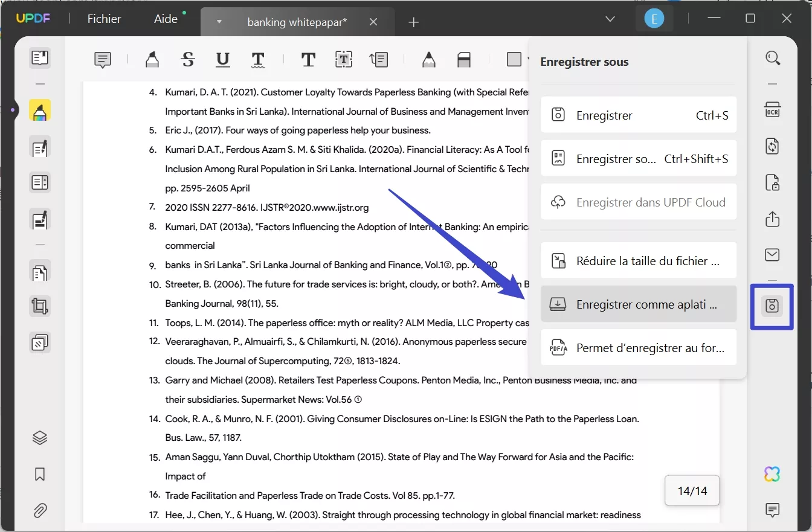Open the Crop pages tool
Viewport: 812px width, 532px height.
coord(40,306)
